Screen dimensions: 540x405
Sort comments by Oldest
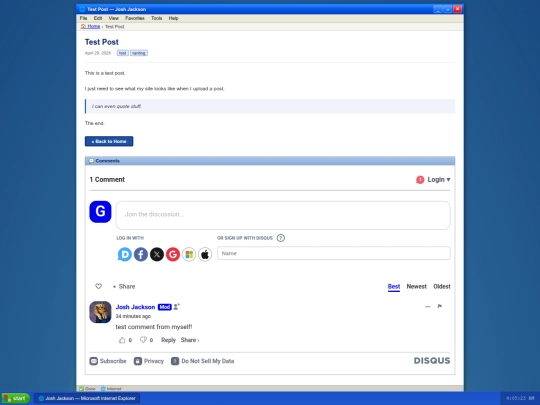point(442,287)
